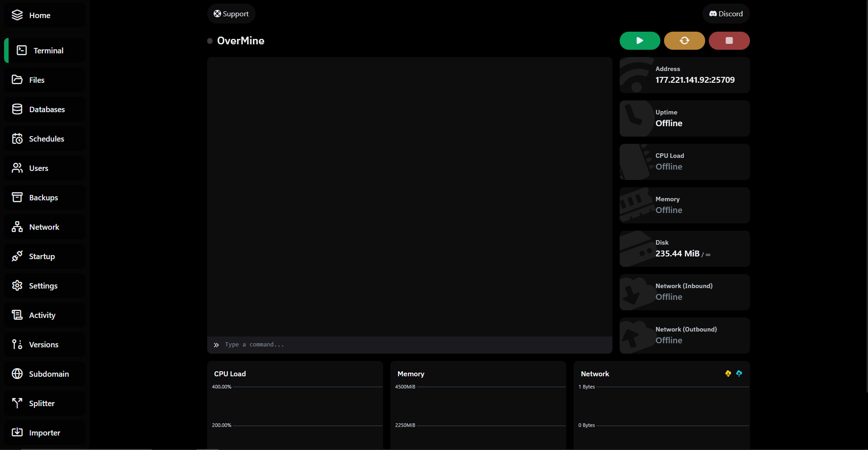The width and height of the screenshot is (868, 450).
Task: Open the Home sidebar item
Action: tap(45, 15)
